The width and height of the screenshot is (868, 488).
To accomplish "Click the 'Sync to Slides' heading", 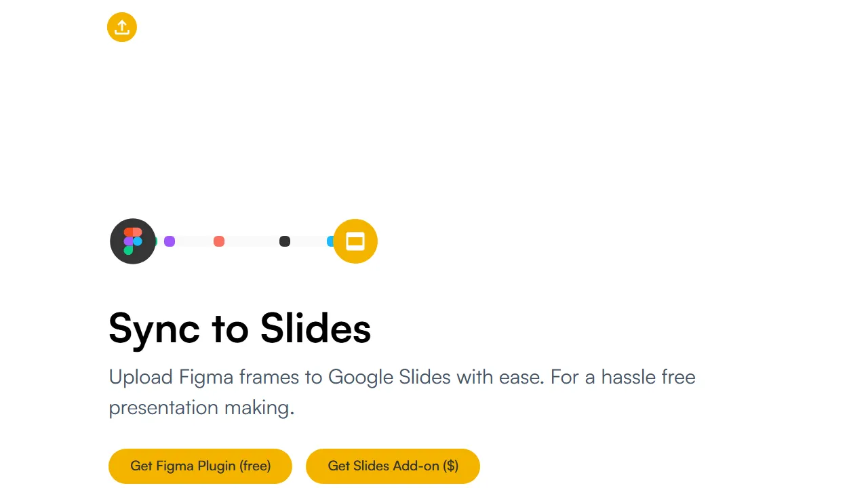I will coord(240,329).
